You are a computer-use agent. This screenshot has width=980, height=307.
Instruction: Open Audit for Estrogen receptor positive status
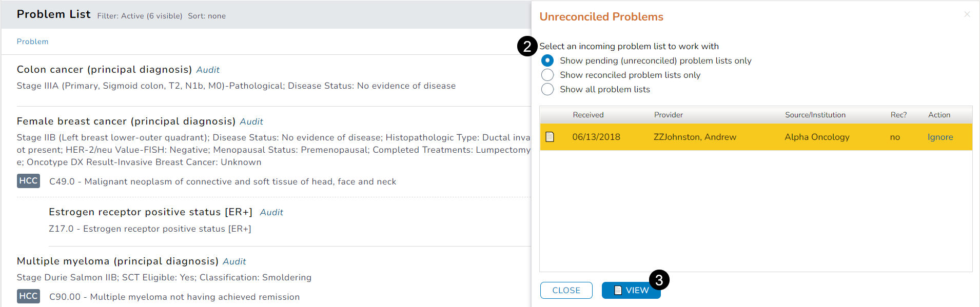(x=271, y=212)
